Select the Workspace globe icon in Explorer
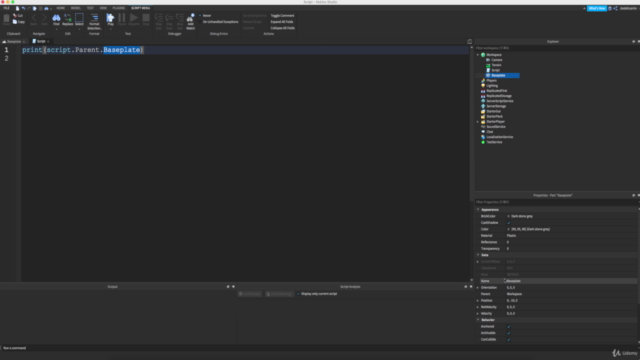Image resolution: width=640 pixels, height=360 pixels. [483, 55]
